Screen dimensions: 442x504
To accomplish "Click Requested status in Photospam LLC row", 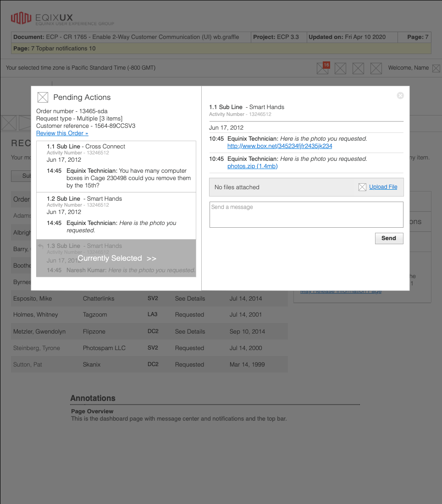I will coord(189,348).
